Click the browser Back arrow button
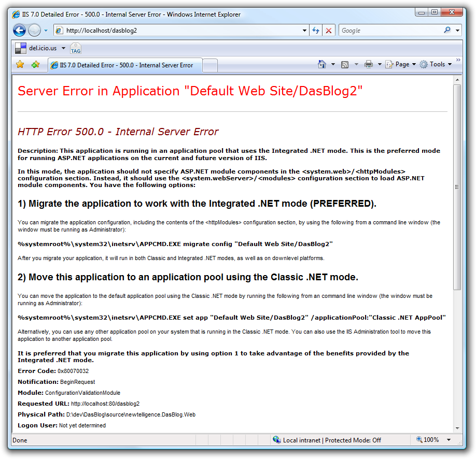This screenshot has width=476, height=459. [x=19, y=31]
